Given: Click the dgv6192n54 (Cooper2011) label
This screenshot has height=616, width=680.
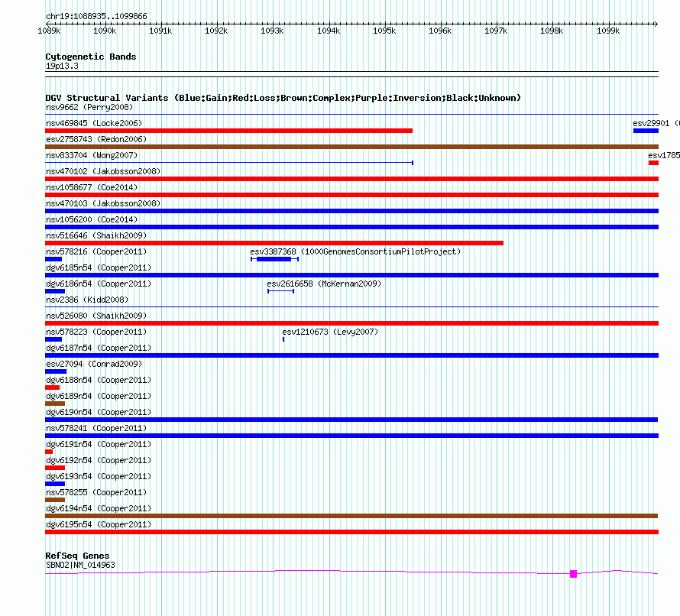Looking at the screenshot, I should (99, 460).
